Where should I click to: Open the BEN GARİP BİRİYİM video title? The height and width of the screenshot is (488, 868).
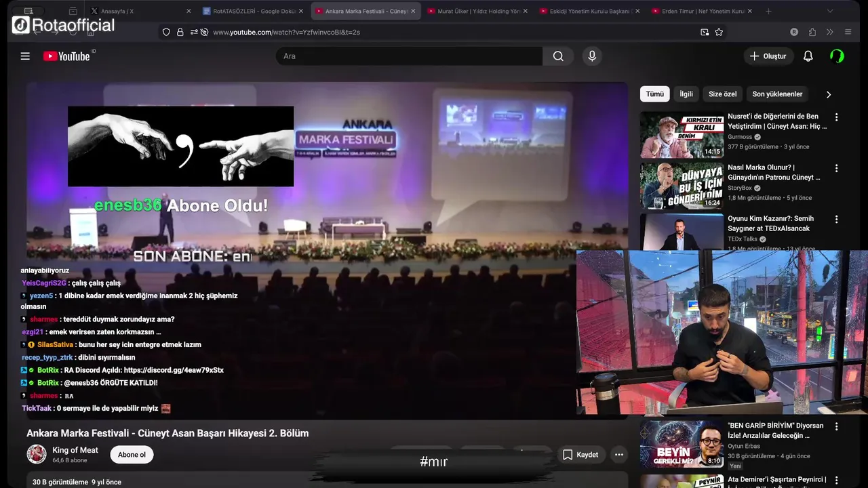pyautogui.click(x=776, y=430)
